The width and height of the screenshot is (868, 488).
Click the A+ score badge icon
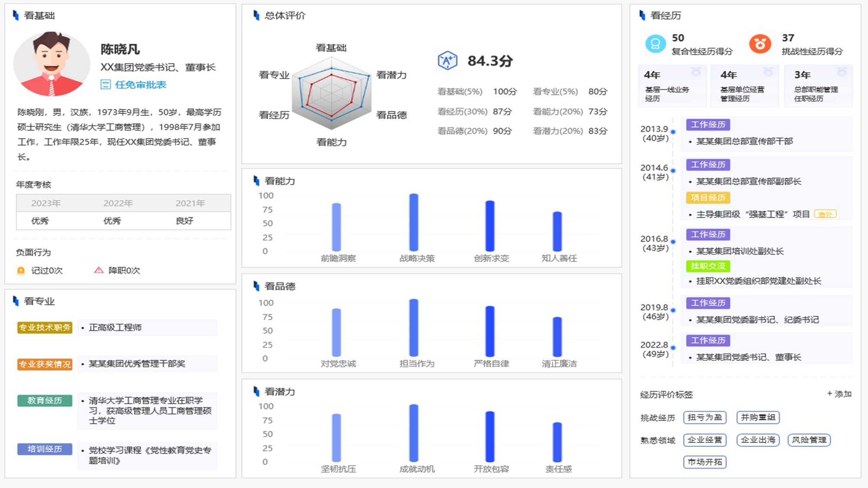point(447,60)
